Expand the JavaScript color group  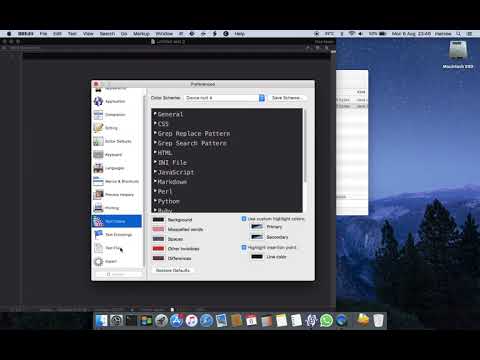point(155,172)
